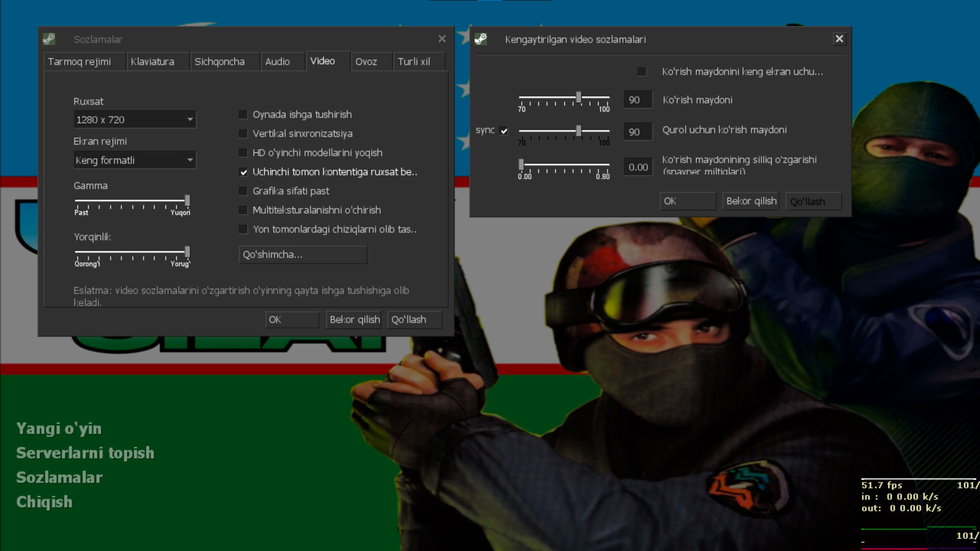Click the Gamma slider handle
The height and width of the screenshot is (551, 980).
coord(187,201)
